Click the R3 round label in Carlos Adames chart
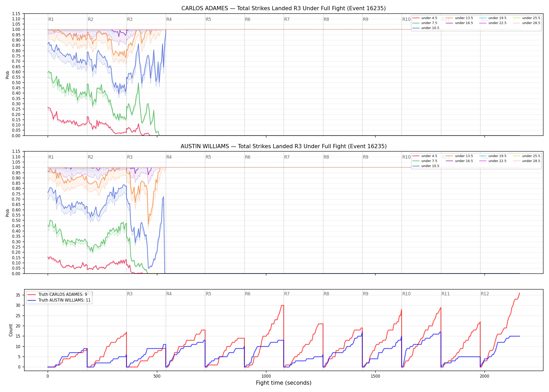Screen dimensions: 549x392 coord(130,19)
